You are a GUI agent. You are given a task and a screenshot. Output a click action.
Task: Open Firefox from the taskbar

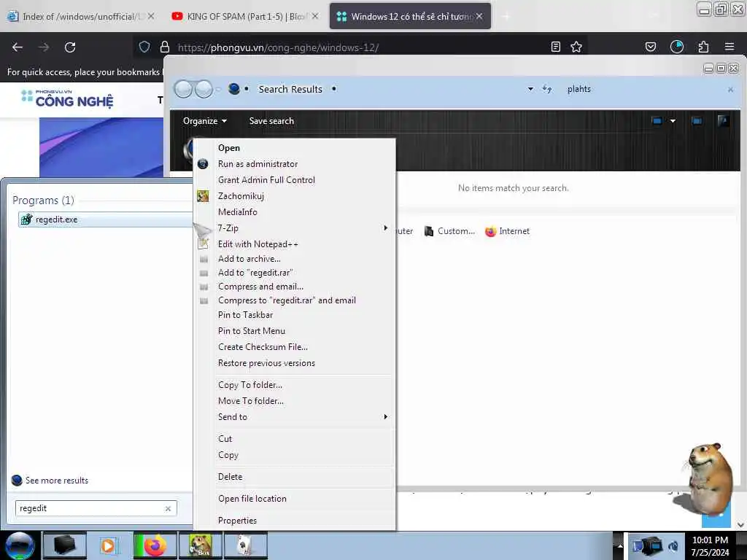(155, 545)
